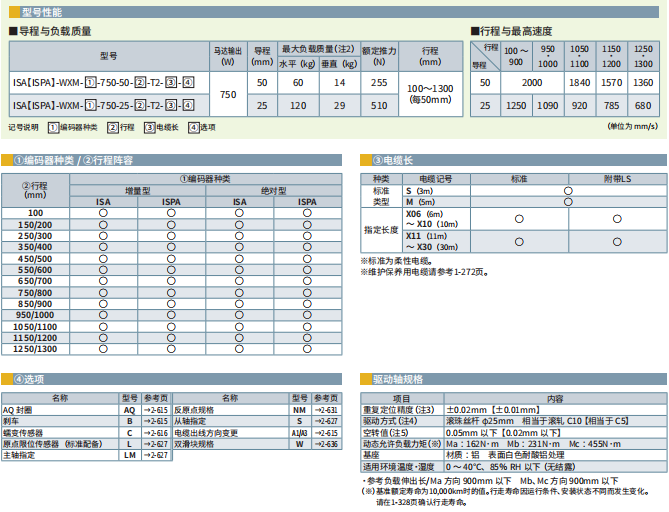Screen dimensions: 669x512
Task: Click incremental ISPA circle for 1050/1100
Action: click(171, 326)
